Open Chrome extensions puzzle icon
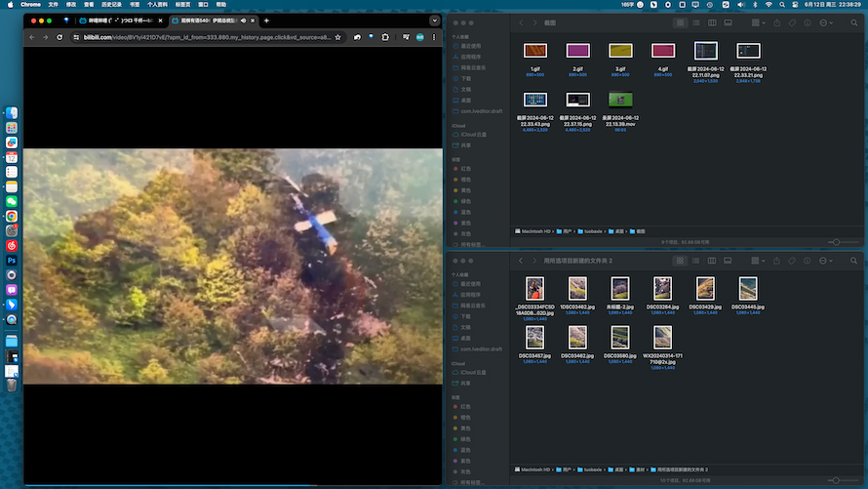Image resolution: width=868 pixels, height=489 pixels. point(385,37)
